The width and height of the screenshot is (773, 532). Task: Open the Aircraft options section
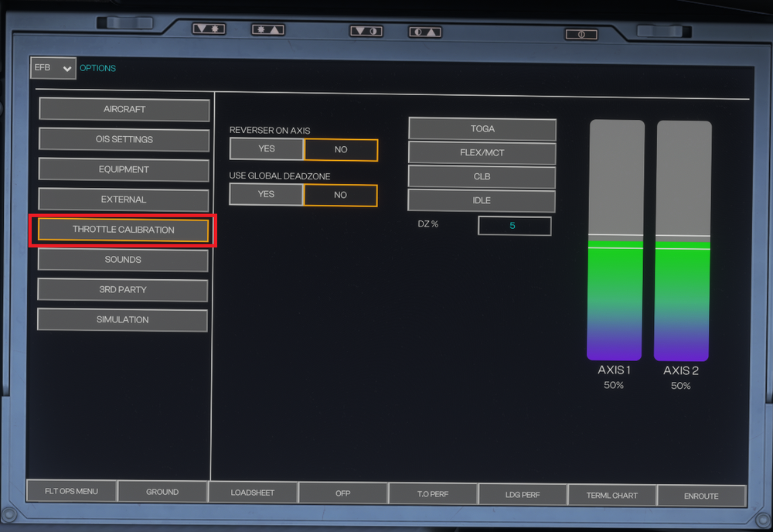point(124,110)
